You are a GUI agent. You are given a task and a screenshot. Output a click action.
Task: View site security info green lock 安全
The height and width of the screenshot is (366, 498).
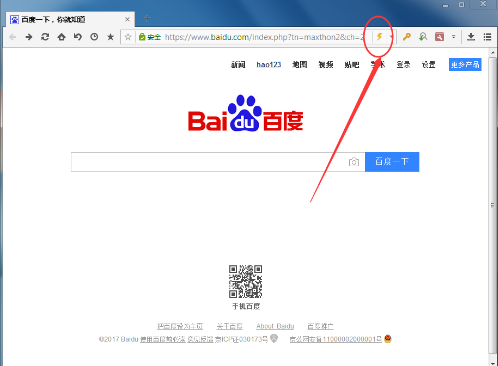point(150,37)
